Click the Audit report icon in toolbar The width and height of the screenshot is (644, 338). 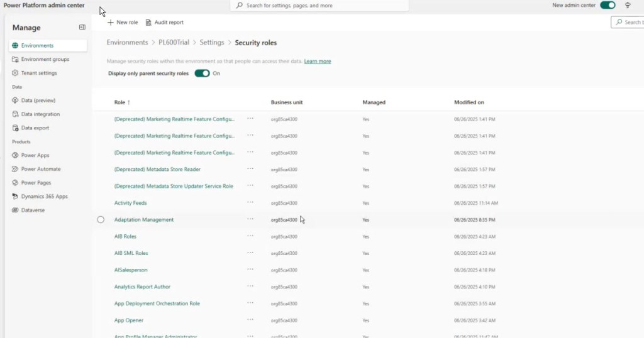tap(149, 23)
